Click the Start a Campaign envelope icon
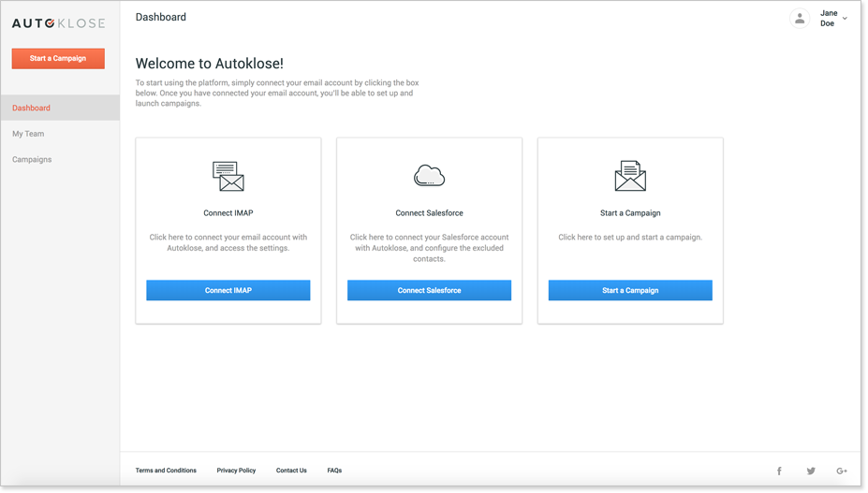This screenshot has height=493, width=868. pos(630,176)
